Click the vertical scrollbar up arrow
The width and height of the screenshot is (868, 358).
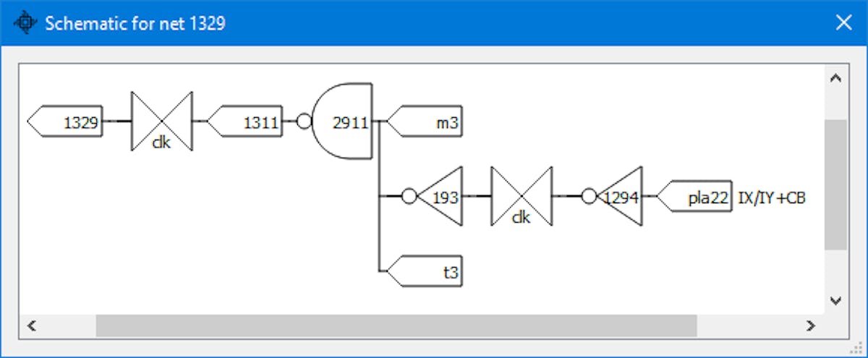(x=835, y=78)
